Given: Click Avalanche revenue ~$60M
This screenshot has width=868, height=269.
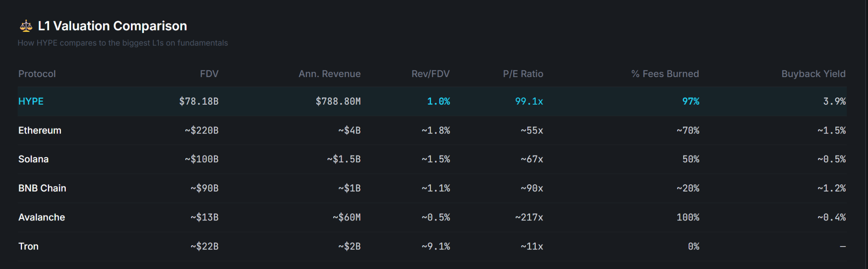Looking at the screenshot, I should [347, 217].
